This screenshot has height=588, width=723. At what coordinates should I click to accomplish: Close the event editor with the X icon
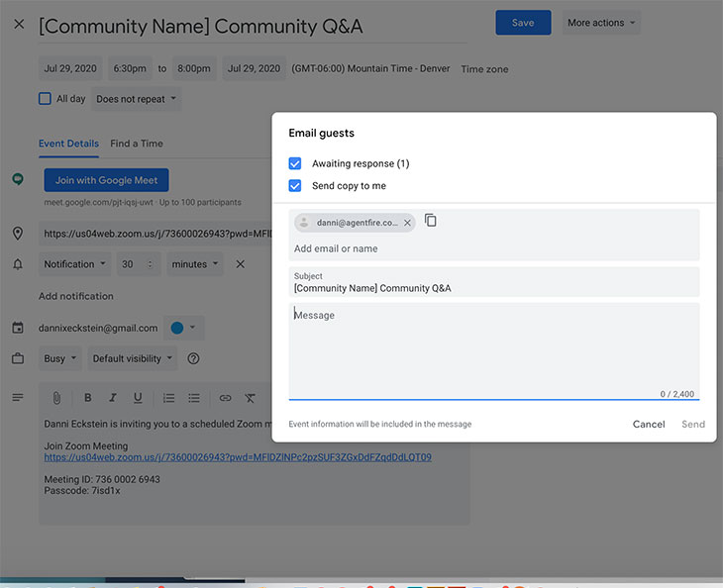(19, 24)
